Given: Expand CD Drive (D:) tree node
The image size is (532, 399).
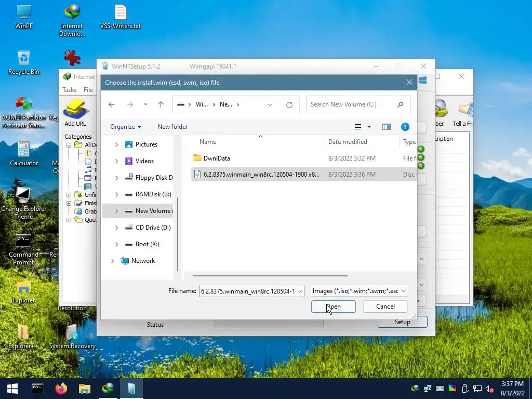Looking at the screenshot, I should click(x=116, y=228).
